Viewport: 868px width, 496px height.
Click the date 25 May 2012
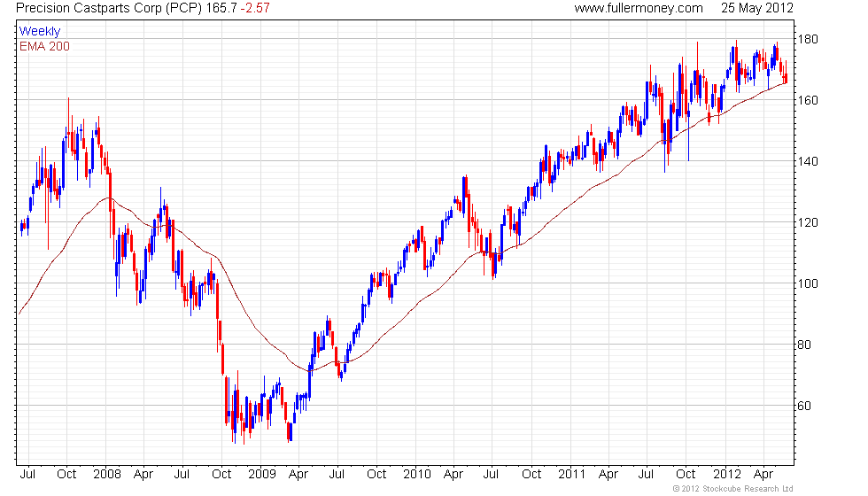[757, 8]
